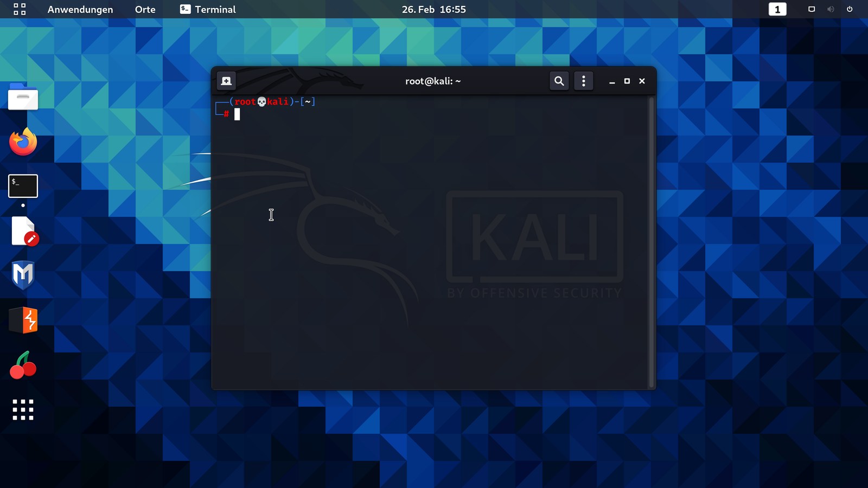868x488 pixels.
Task: Open the terminal three-dot menu
Action: pyautogui.click(x=584, y=81)
